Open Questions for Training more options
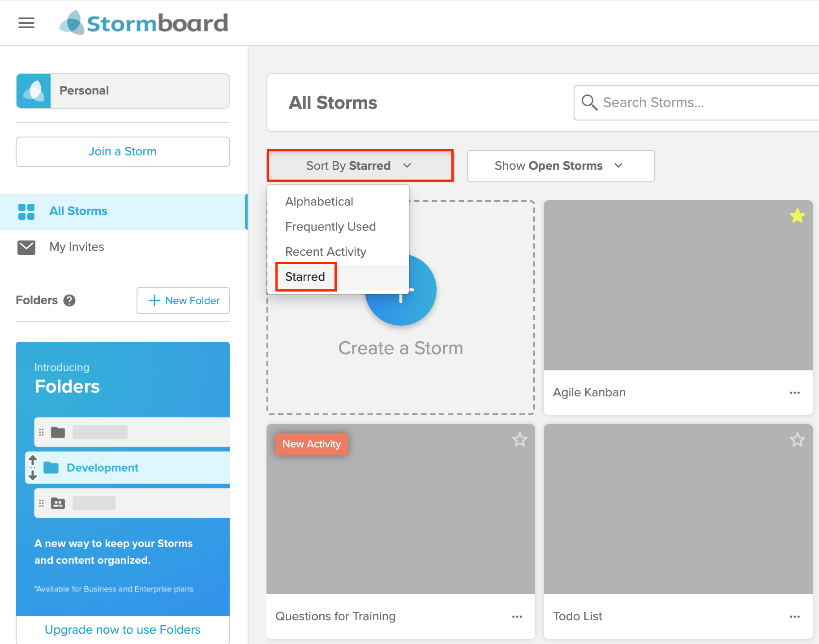 517,617
